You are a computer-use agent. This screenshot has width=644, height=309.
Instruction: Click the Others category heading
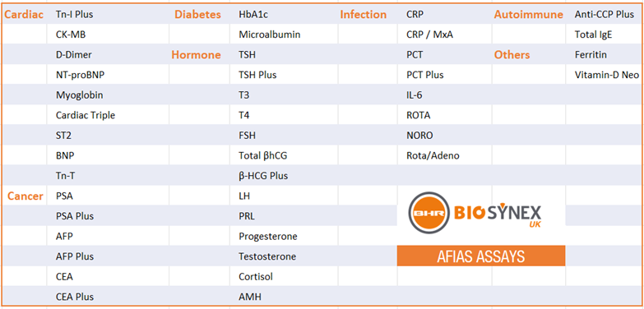pos(512,54)
